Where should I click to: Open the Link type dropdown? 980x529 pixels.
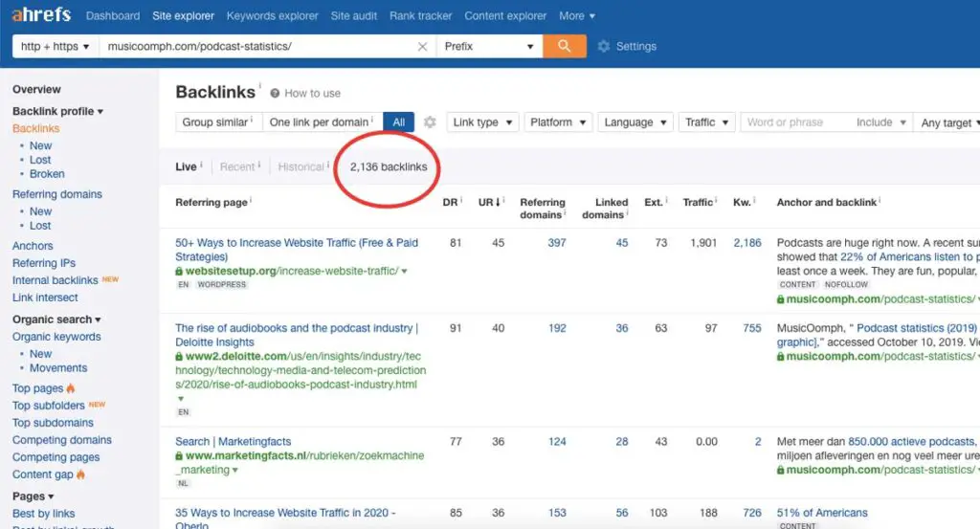[482, 122]
